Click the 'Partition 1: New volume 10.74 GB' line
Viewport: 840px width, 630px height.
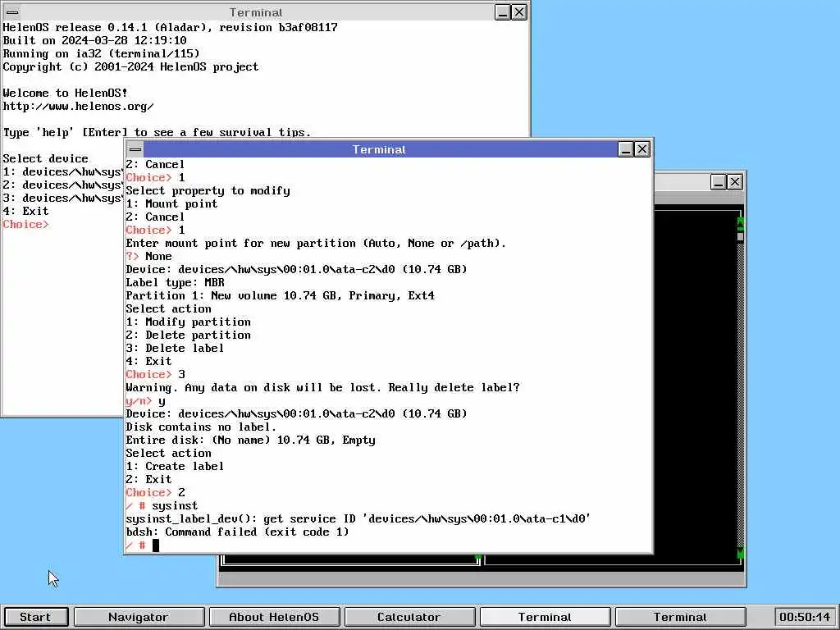pyautogui.click(x=281, y=295)
